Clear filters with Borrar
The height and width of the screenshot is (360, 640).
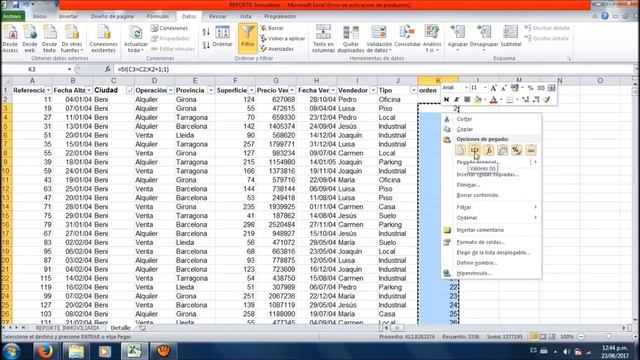click(x=272, y=28)
